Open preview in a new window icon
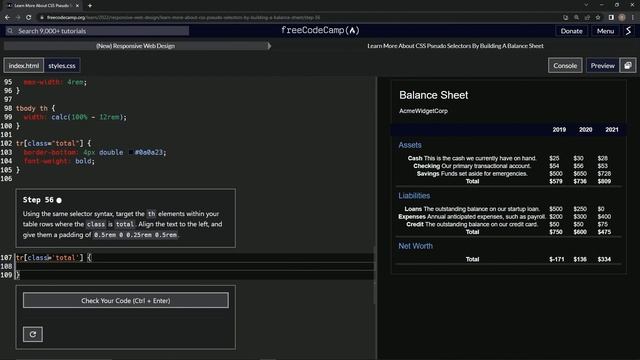 [628, 65]
